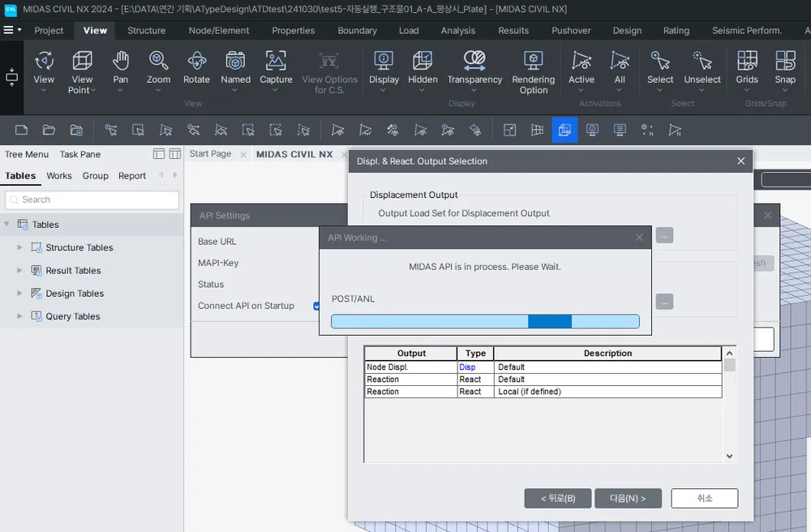This screenshot has width=811, height=532.
Task: Switch to Task Pane
Action: (80, 154)
